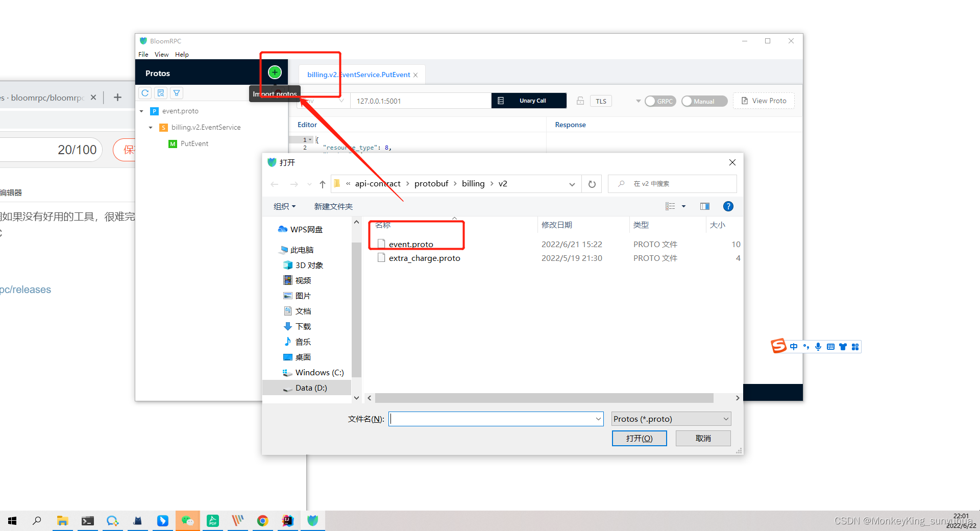Click the Sogou input method icon in tray

778,346
